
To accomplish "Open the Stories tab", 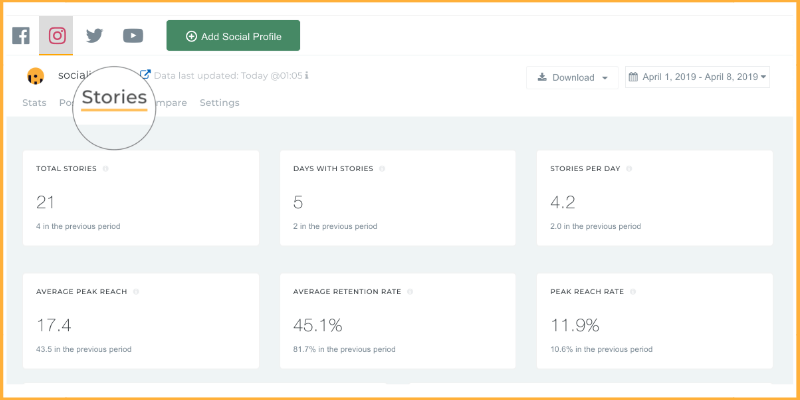I will click(x=114, y=97).
